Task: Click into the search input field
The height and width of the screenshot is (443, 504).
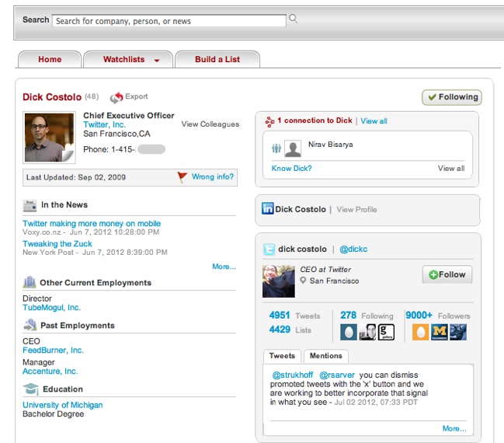Action: coord(169,21)
